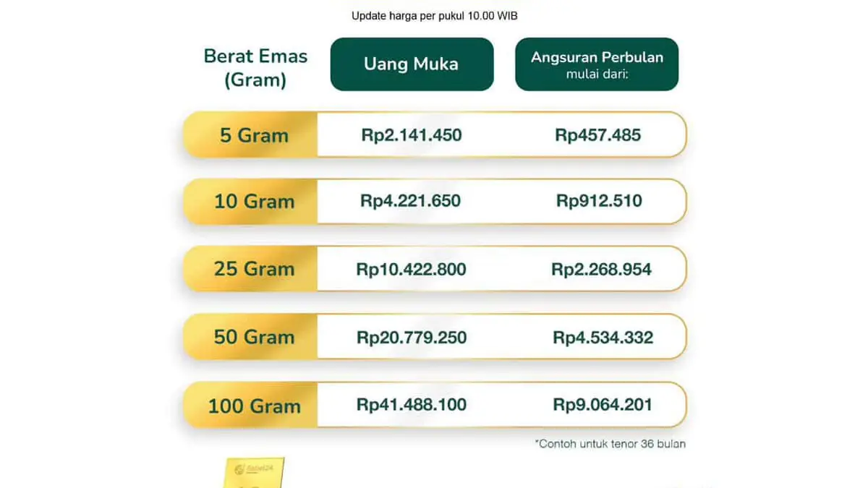Click the Rp9.064.201 monthly installment value
The image size is (868, 488).
(x=603, y=405)
